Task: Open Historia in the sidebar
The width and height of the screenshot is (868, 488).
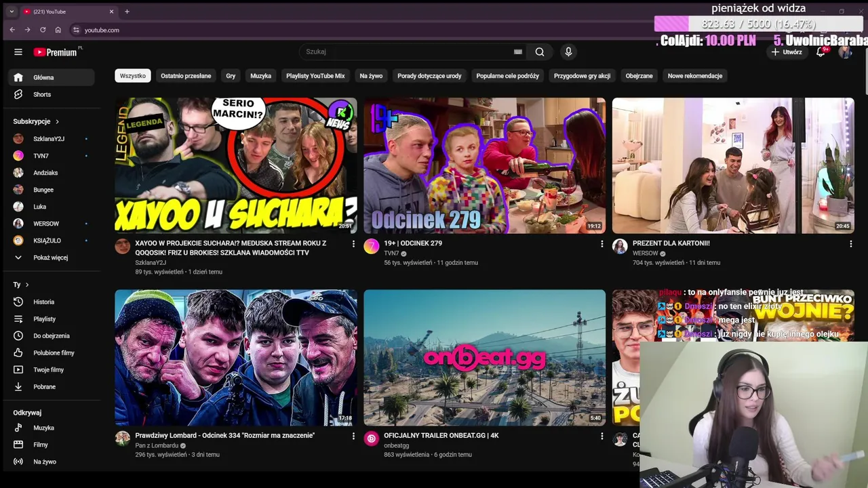Action: pos(52,302)
